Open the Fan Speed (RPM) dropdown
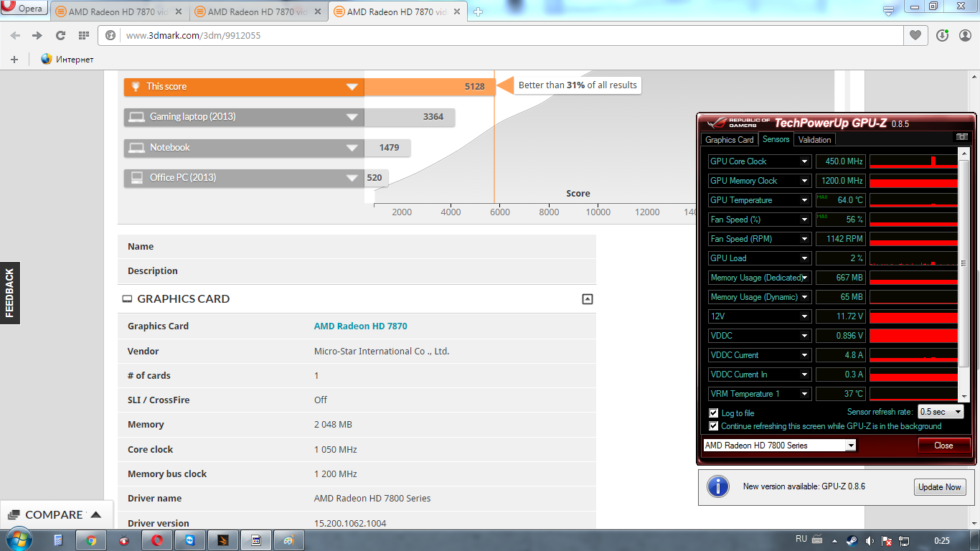The image size is (980, 551). [x=805, y=239]
